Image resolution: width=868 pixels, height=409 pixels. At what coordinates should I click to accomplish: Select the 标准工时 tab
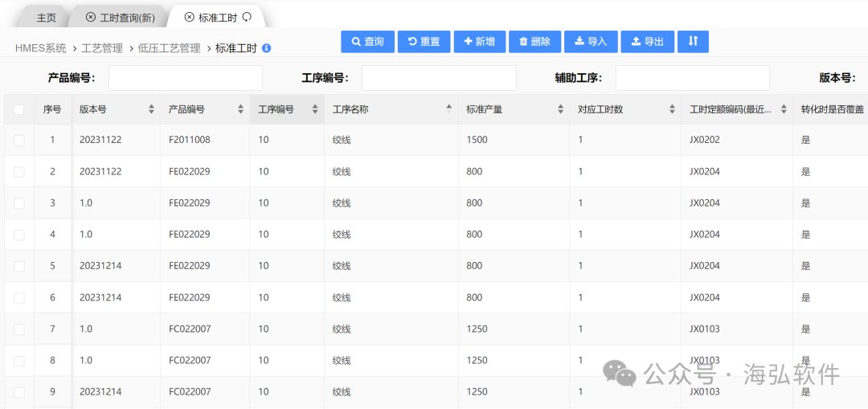click(x=218, y=18)
